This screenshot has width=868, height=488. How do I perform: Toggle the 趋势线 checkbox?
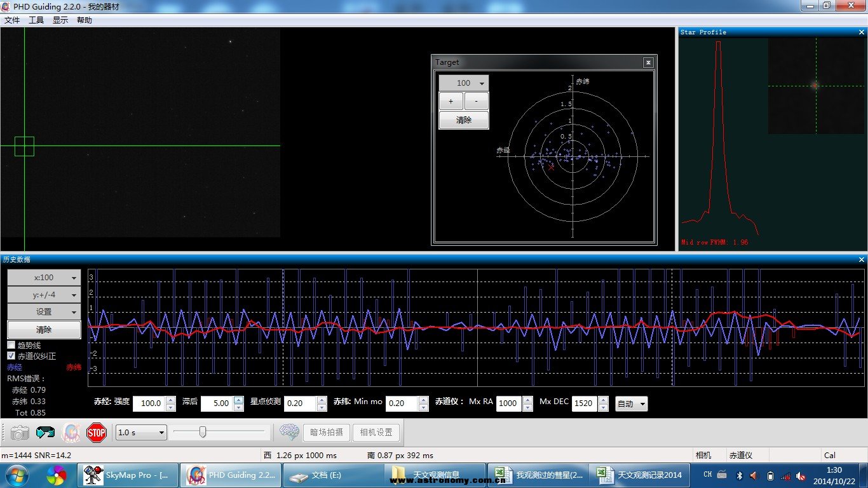click(11, 344)
